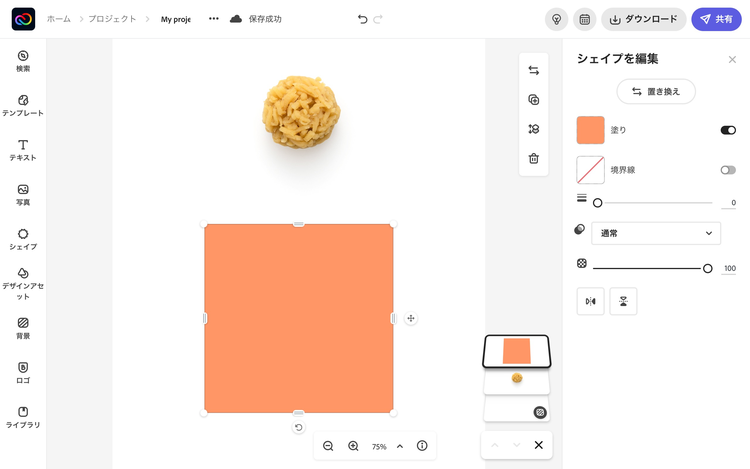Close the layer stack with X
The width and height of the screenshot is (750, 469).
pyautogui.click(x=539, y=445)
